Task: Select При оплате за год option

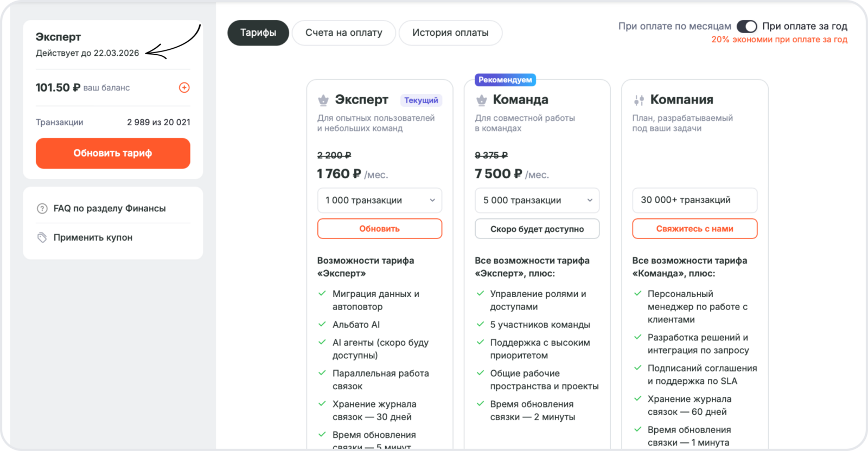Action: point(805,27)
